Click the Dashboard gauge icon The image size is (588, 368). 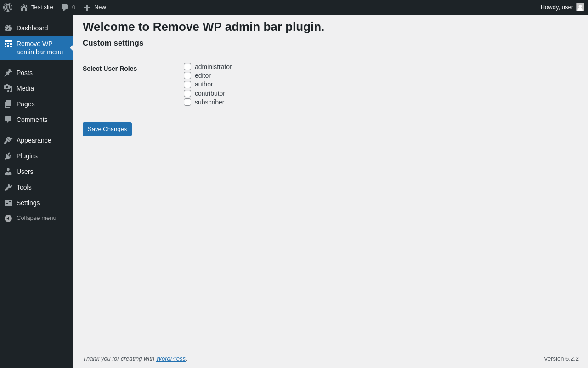coord(8,28)
